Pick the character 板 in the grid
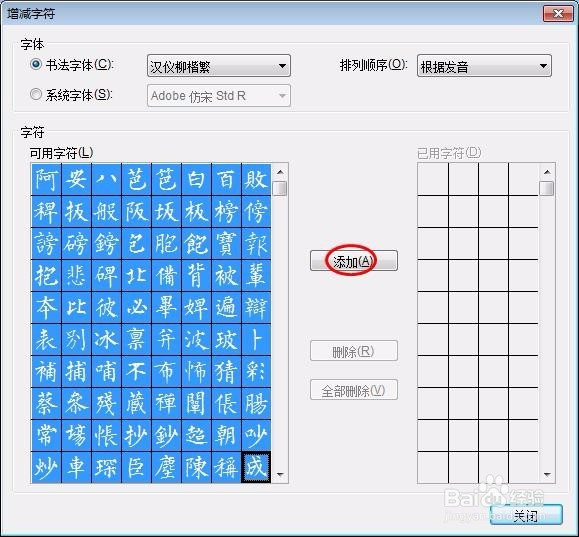Screen dimensions: 579x537 point(196,212)
